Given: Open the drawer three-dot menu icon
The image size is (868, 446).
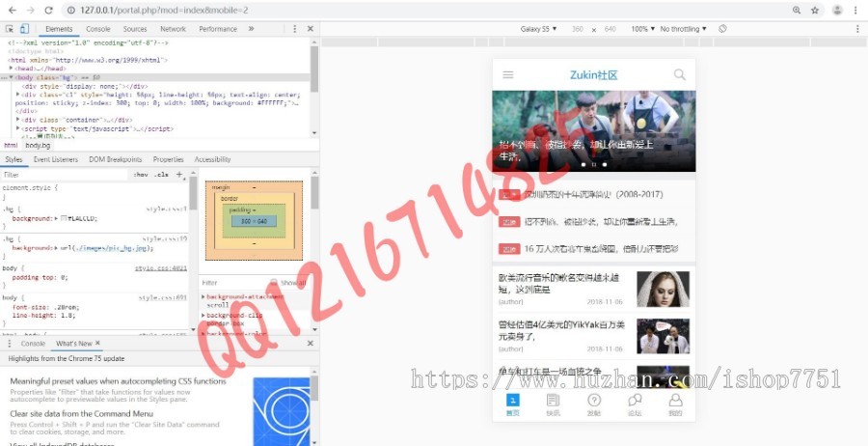Looking at the screenshot, I should click(x=9, y=344).
